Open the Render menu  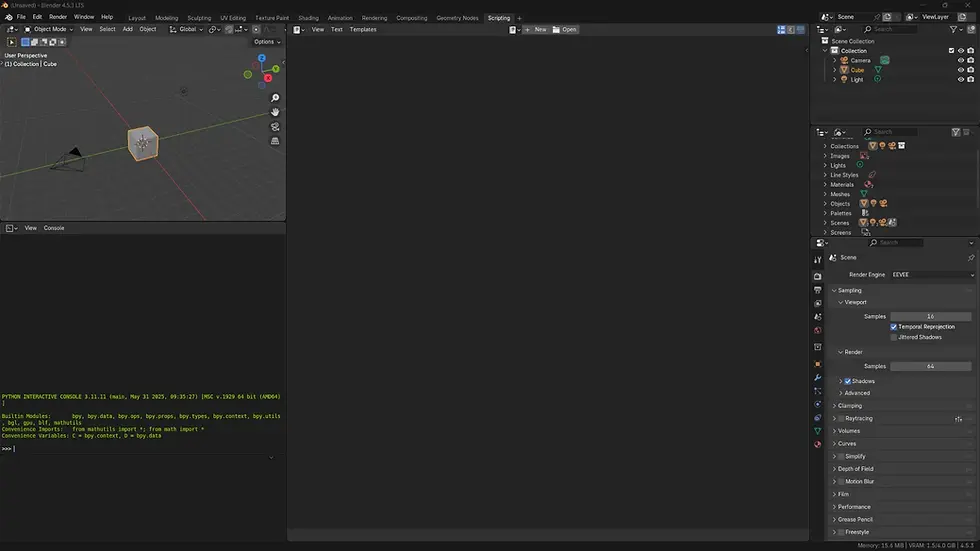click(58, 17)
